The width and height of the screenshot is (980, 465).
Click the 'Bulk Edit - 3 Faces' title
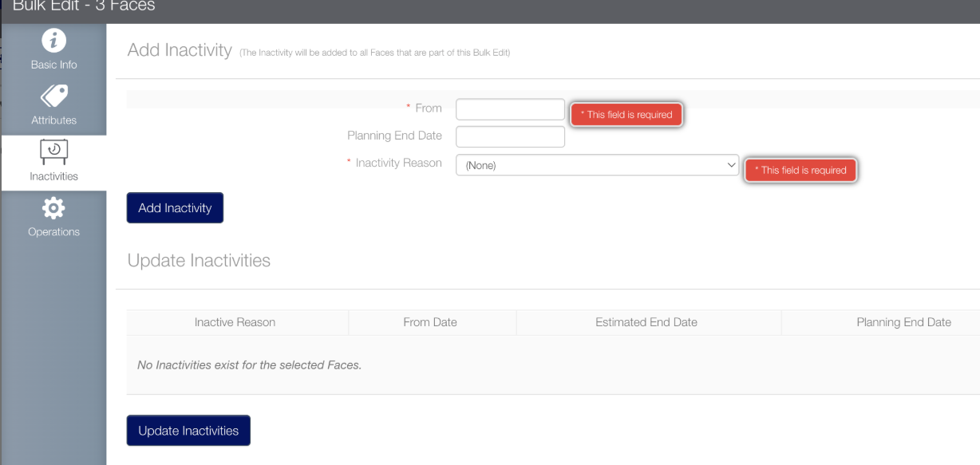[x=77, y=7]
